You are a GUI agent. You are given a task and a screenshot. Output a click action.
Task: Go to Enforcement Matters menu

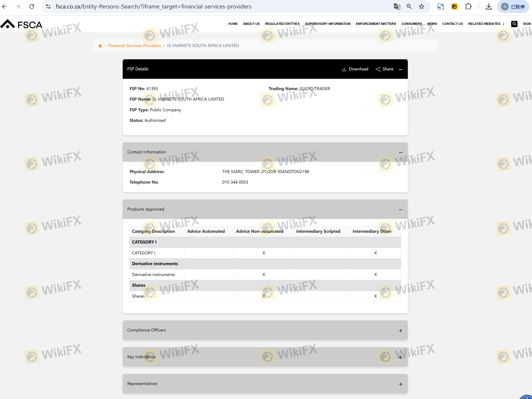click(376, 24)
